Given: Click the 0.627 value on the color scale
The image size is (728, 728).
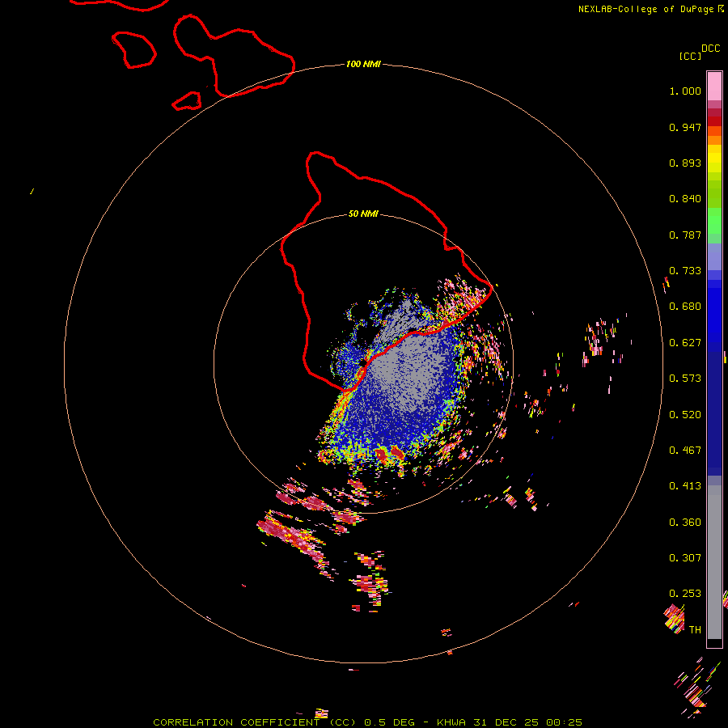Looking at the screenshot, I should (x=685, y=343).
